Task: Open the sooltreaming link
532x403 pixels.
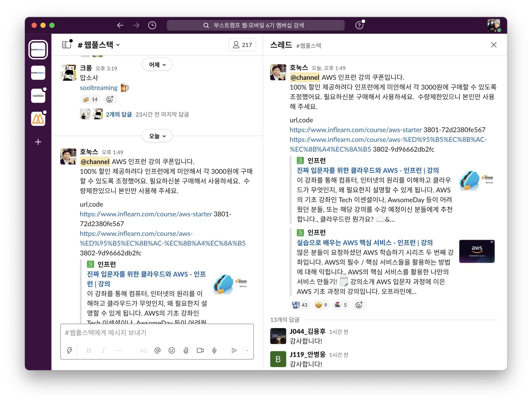Action: tap(99, 88)
